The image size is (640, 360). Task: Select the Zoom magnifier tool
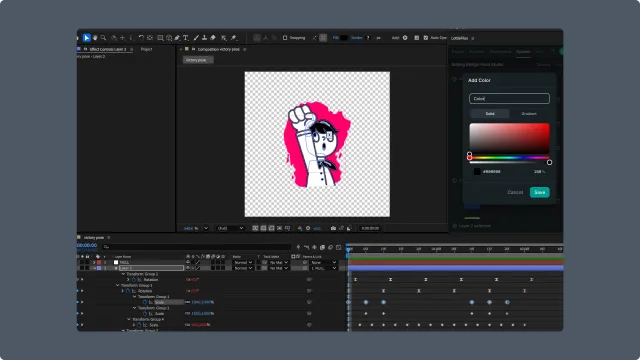pyautogui.click(x=103, y=38)
